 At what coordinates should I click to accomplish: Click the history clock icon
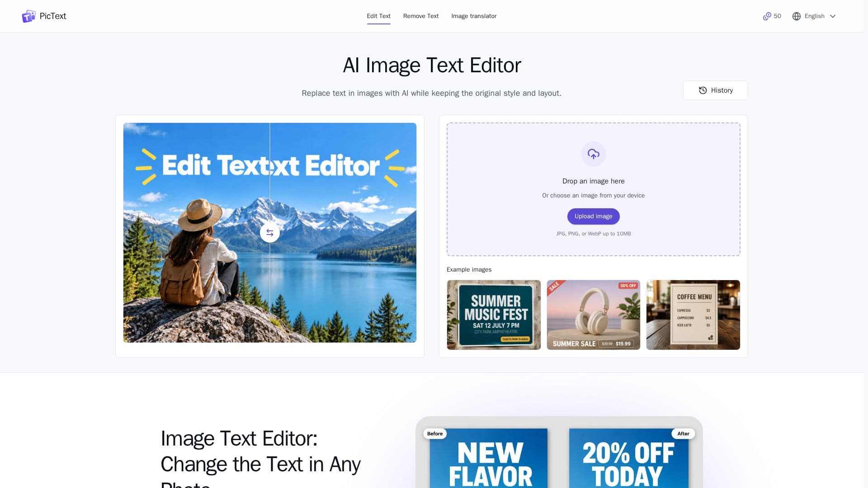703,90
